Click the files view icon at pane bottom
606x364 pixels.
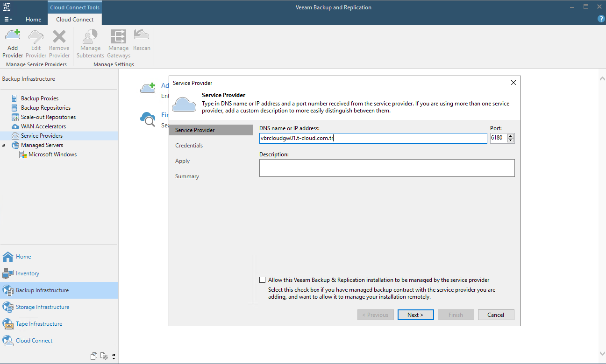(x=94, y=356)
